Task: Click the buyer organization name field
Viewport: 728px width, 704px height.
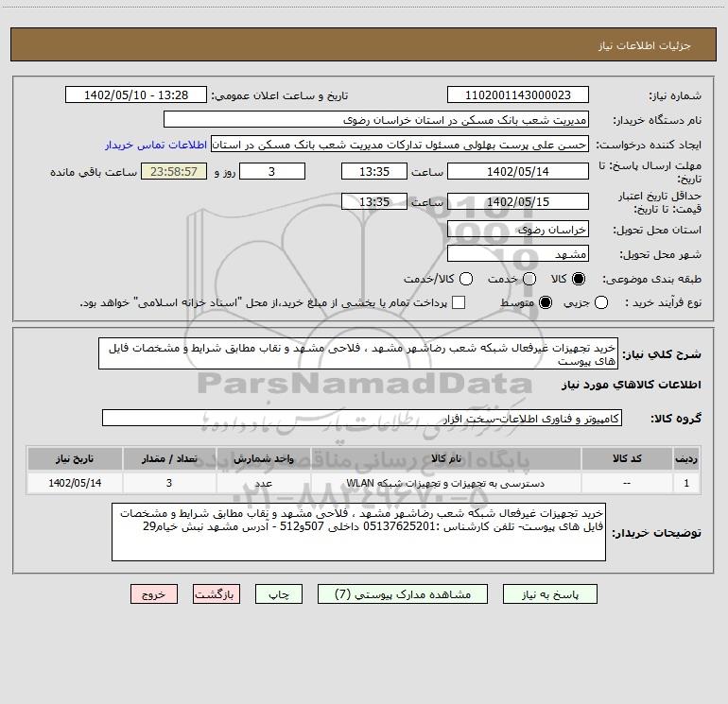Action: [376, 120]
